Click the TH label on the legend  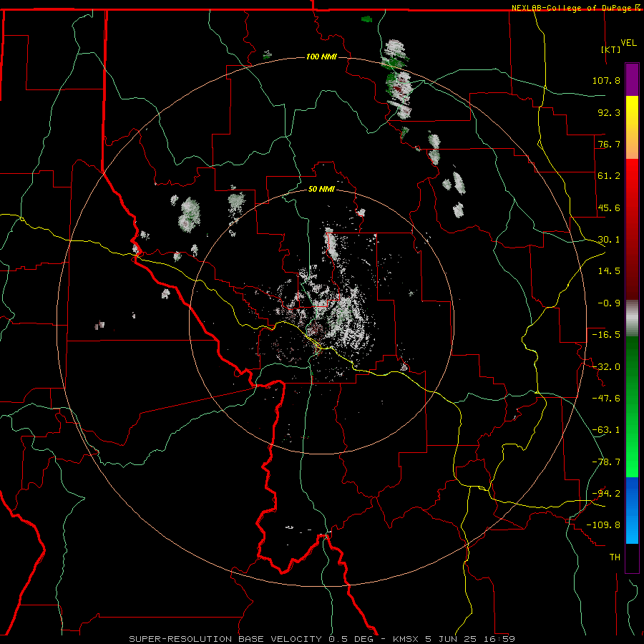[615, 557]
